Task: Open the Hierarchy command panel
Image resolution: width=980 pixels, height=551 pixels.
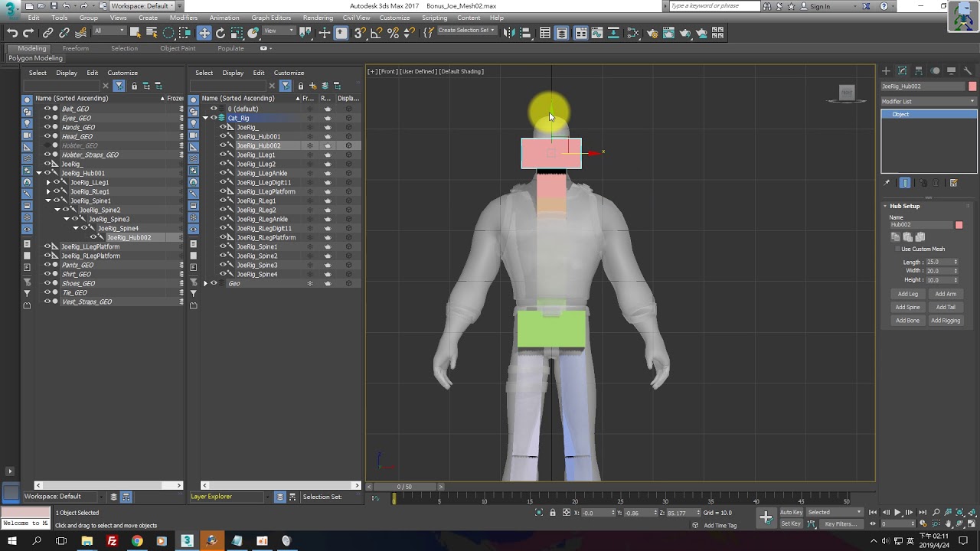Action: (919, 71)
